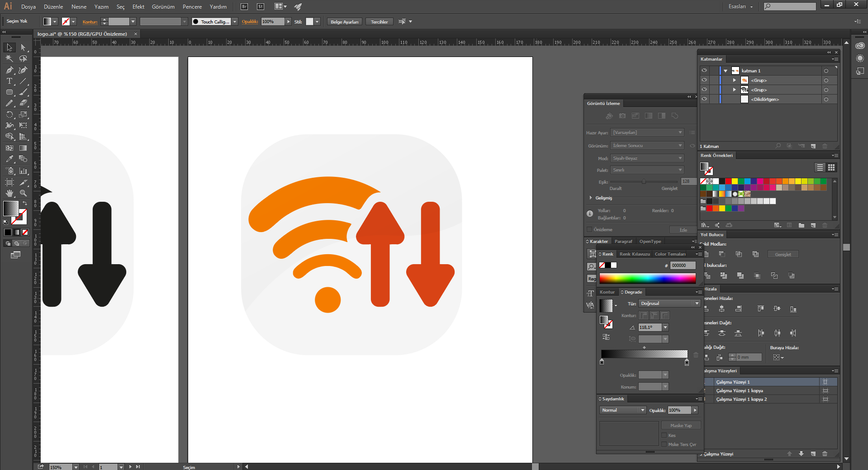The height and width of the screenshot is (470, 868).
Task: Select the Type tool
Action: [9, 81]
